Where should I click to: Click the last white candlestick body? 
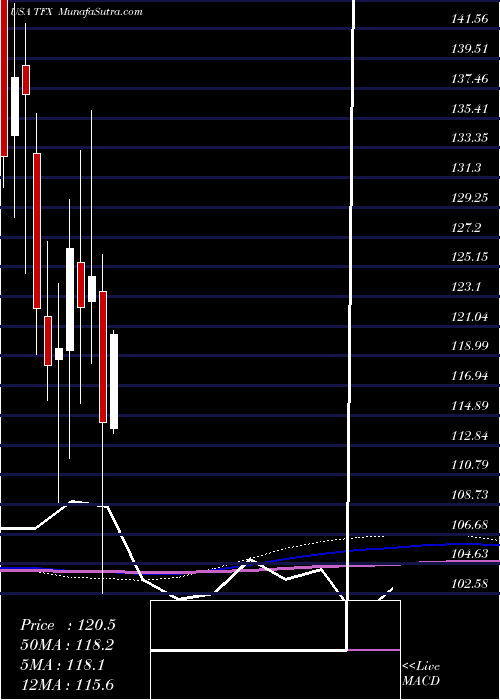click(114, 381)
